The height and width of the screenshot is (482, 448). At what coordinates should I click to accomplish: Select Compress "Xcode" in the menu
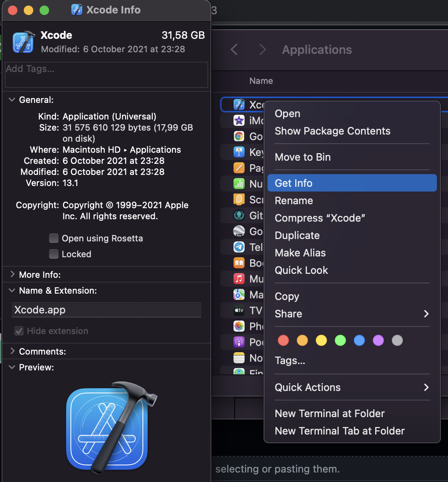click(320, 218)
